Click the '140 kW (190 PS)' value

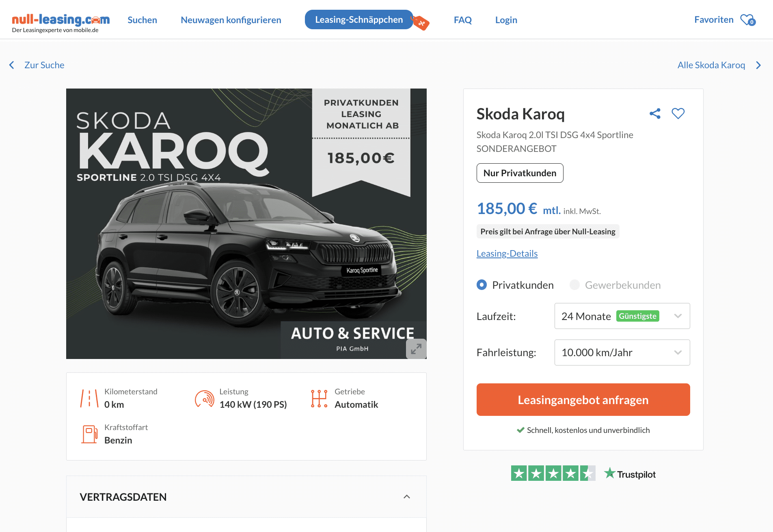pos(253,404)
